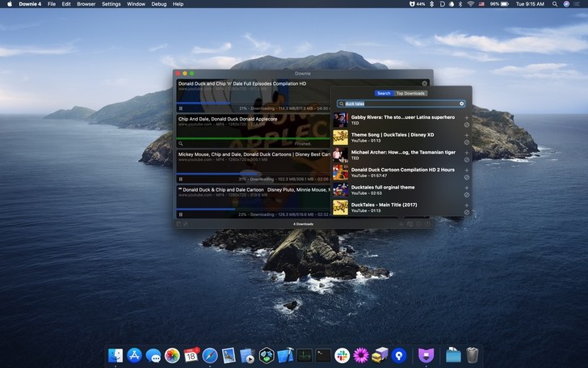
Task: Select the DuckTales Main Title thumbnail
Action: click(x=340, y=208)
